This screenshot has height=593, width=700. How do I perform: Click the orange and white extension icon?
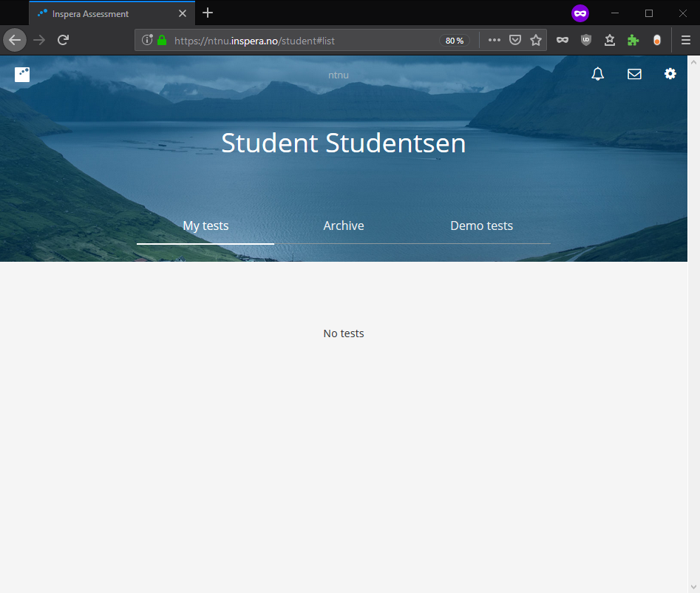tap(656, 40)
